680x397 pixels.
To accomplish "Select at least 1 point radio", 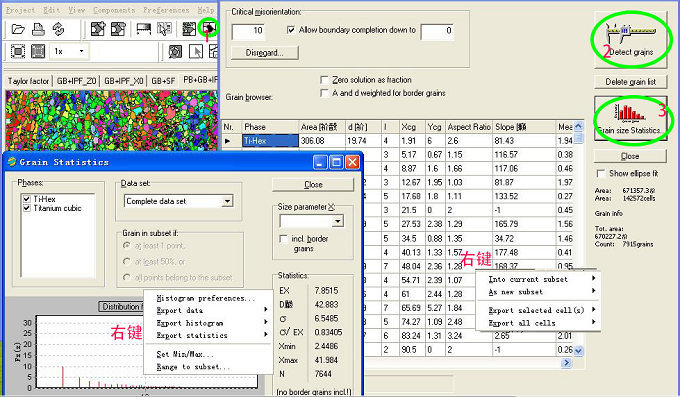I will click(x=127, y=246).
